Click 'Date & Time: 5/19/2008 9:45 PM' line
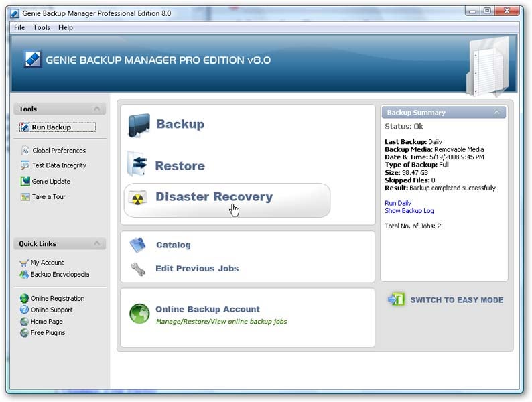The height and width of the screenshot is (402, 532). click(434, 157)
